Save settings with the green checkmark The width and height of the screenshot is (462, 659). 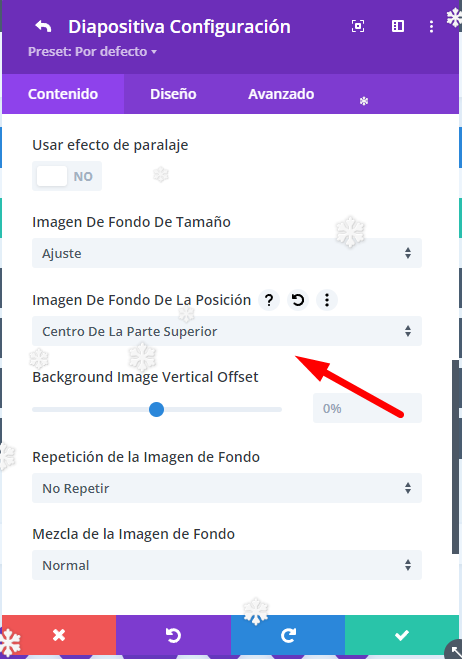point(402,635)
